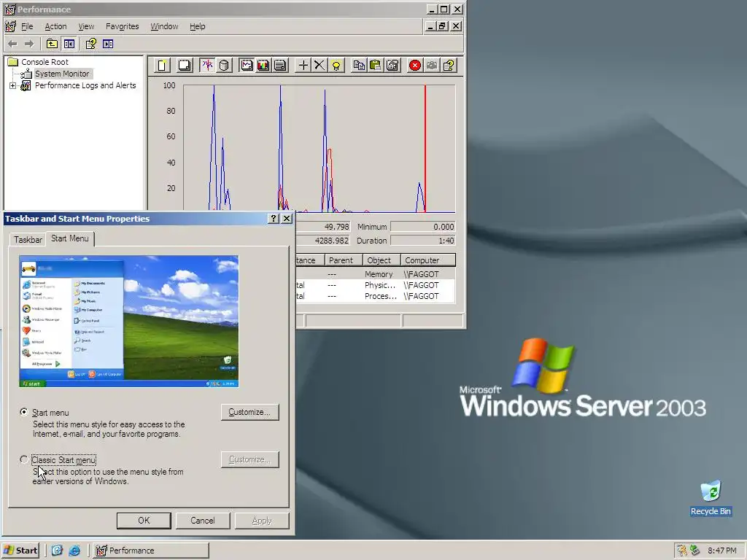
Task: Switch to View Histogram icon
Action: pyautogui.click(x=263, y=65)
